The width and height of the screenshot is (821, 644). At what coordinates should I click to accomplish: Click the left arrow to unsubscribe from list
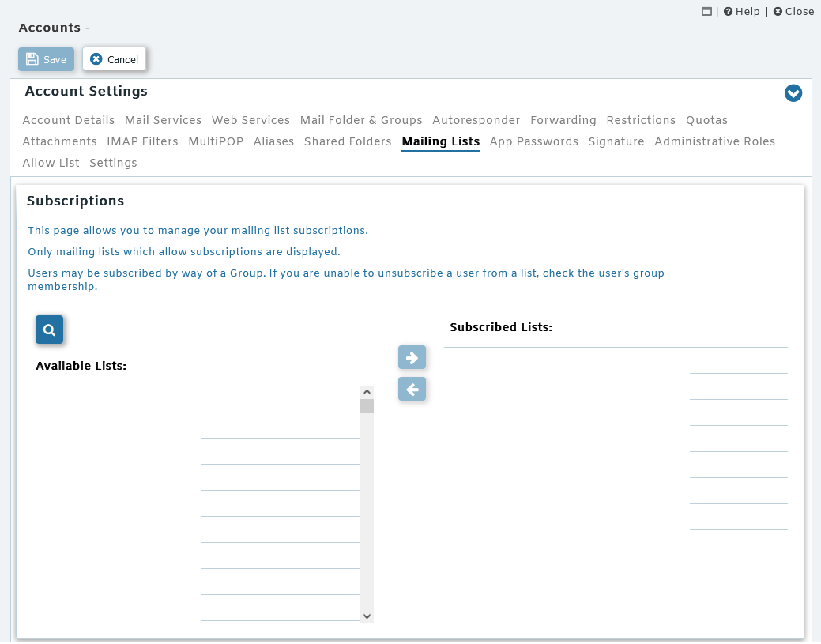(412, 389)
